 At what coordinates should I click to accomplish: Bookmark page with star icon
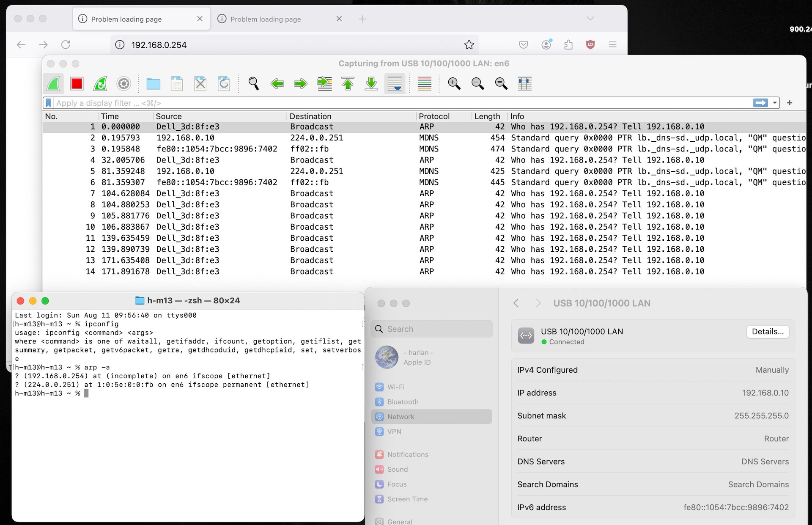(469, 45)
